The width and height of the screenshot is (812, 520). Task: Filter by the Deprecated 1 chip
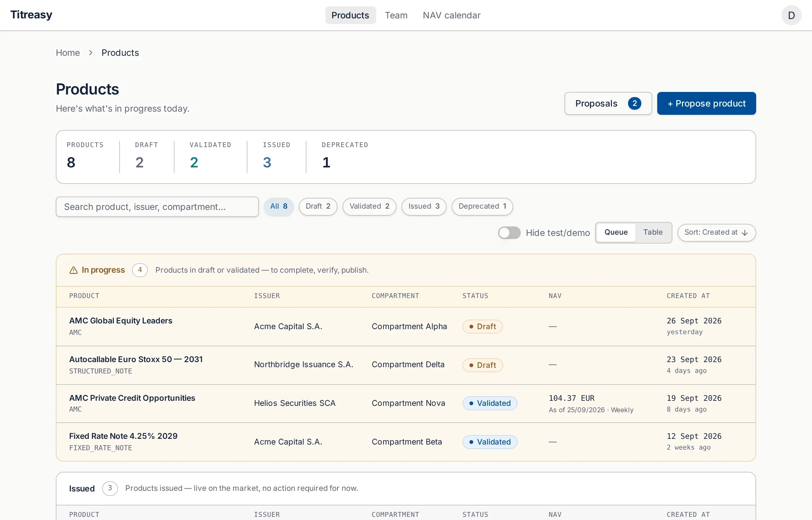tap(482, 206)
